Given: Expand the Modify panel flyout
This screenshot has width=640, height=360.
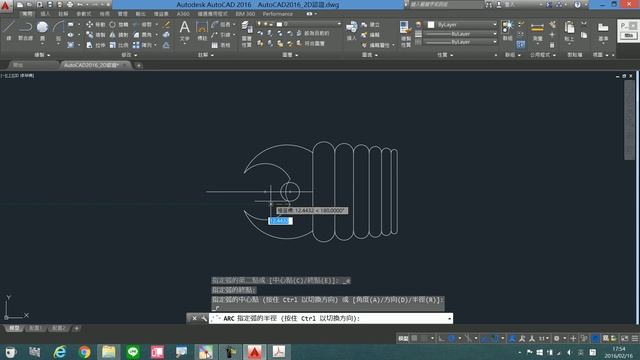Looking at the screenshot, I should point(129,55).
